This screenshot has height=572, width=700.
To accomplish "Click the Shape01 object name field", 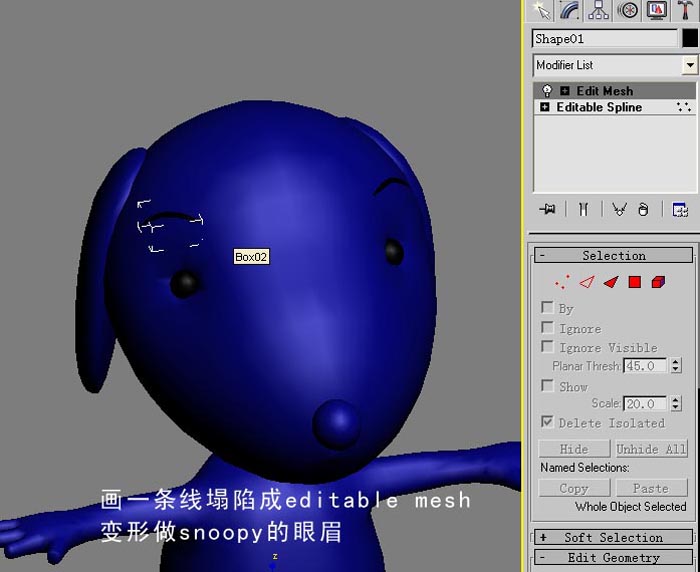I will pyautogui.click(x=604, y=39).
